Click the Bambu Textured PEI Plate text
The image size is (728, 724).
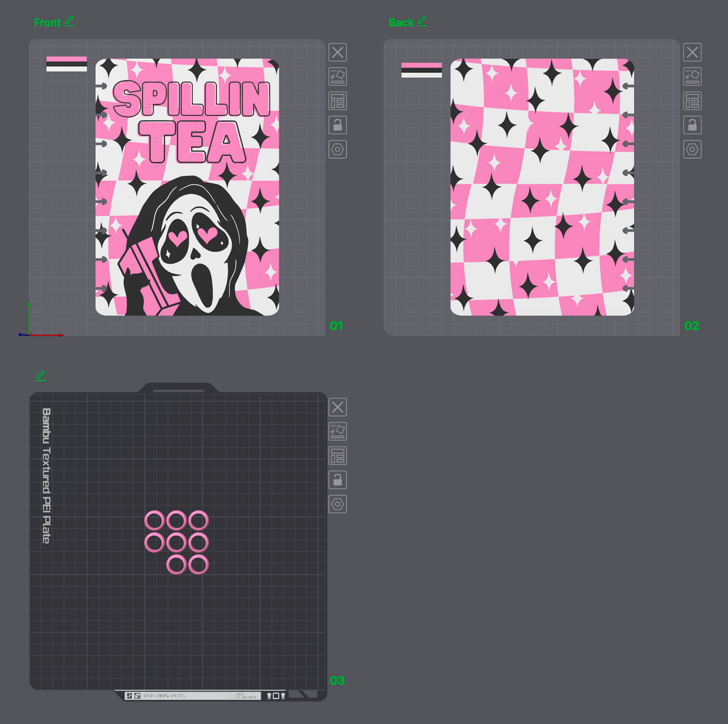(x=46, y=476)
